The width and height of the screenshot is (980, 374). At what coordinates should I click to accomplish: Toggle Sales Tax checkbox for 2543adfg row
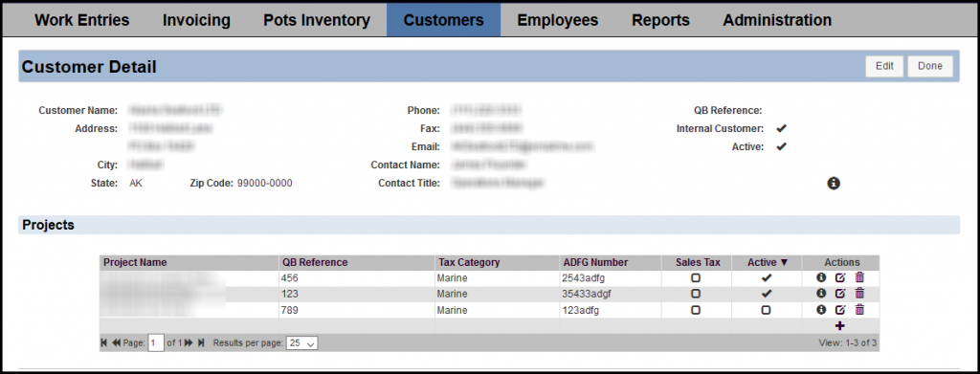point(696,277)
